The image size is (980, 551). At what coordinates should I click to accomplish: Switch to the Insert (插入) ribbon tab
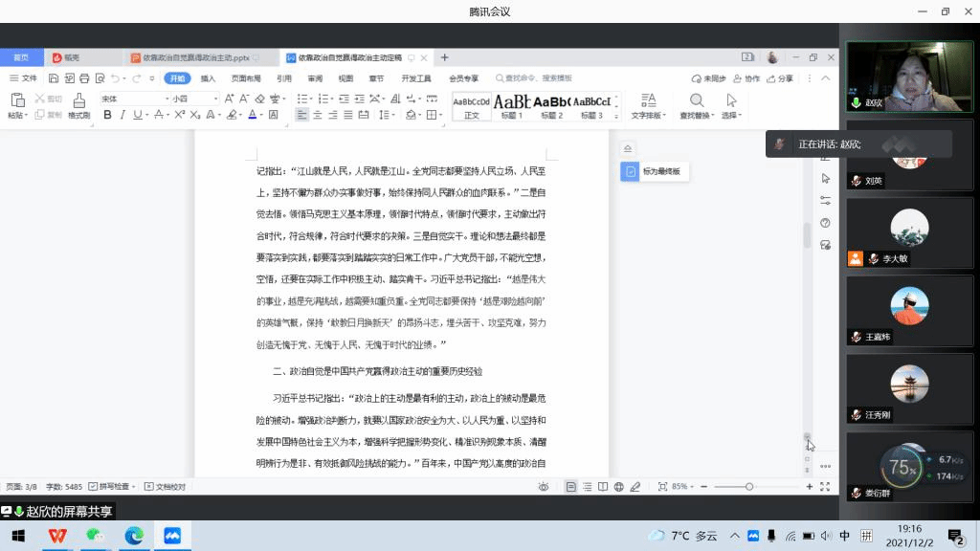coord(208,78)
